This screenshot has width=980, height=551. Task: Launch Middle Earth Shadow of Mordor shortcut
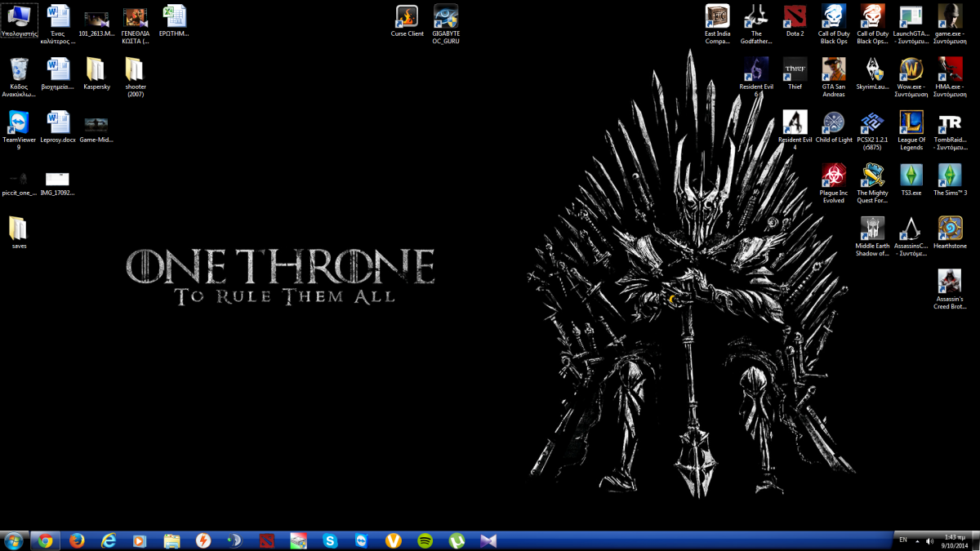[872, 237]
